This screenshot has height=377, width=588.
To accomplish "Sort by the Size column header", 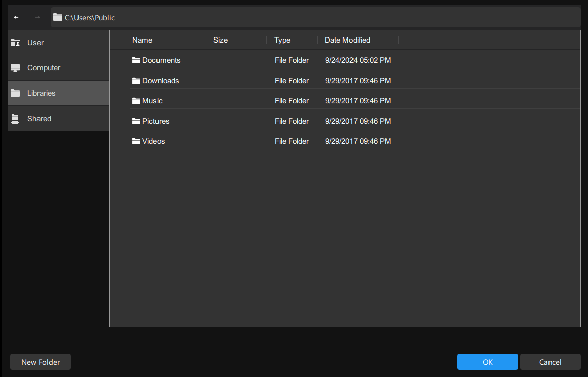I will tap(220, 40).
